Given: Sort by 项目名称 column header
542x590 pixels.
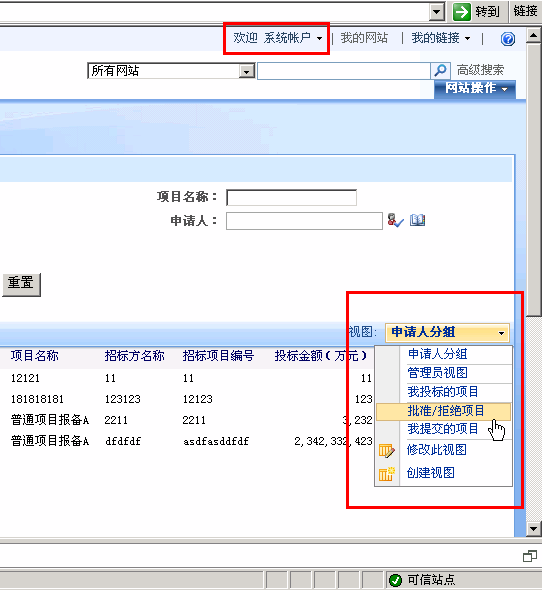Looking at the screenshot, I should [x=35, y=356].
